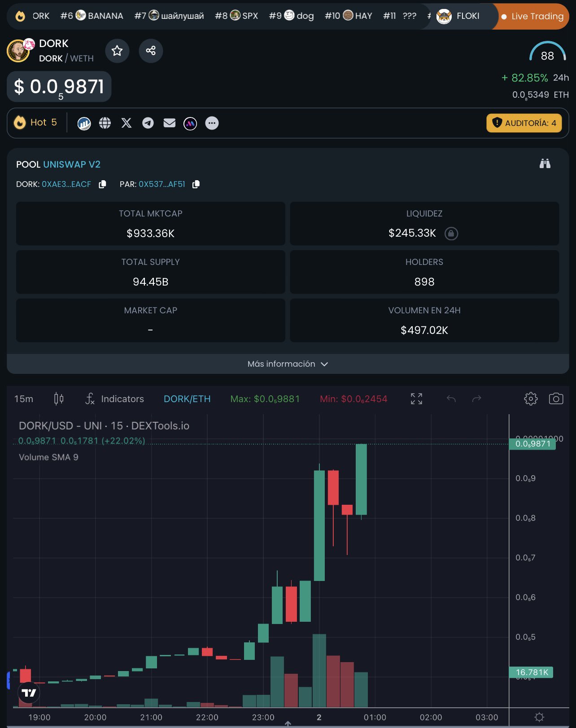Click the 23:00 time axis label
Screen dimensions: 576x728
pos(263,717)
